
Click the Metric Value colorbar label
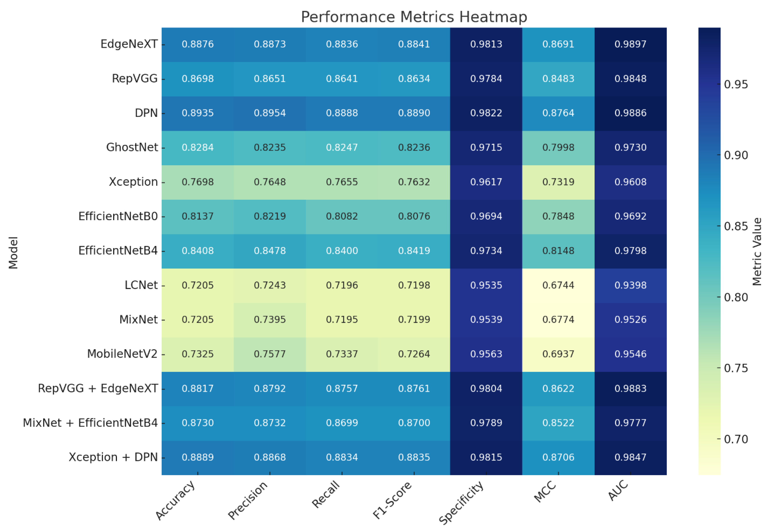point(757,252)
